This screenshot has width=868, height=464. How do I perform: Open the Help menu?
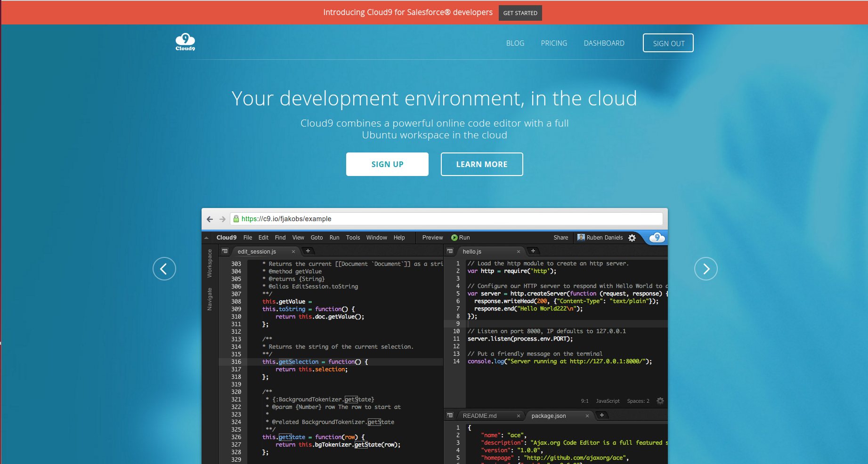pyautogui.click(x=399, y=238)
